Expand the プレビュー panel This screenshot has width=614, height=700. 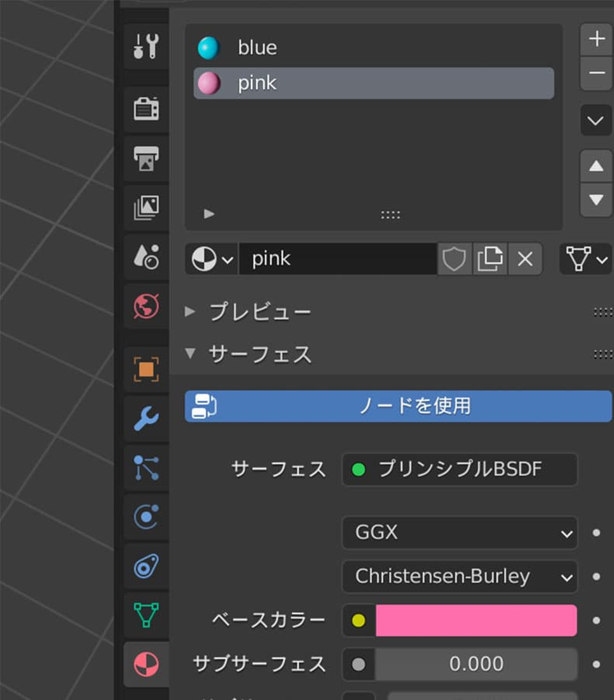[x=190, y=312]
